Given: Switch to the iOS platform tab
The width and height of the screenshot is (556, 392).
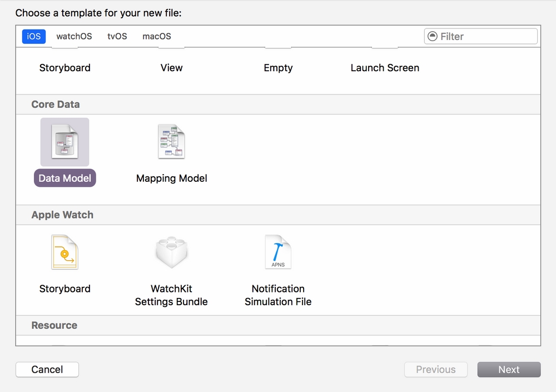Looking at the screenshot, I should pyautogui.click(x=34, y=37).
